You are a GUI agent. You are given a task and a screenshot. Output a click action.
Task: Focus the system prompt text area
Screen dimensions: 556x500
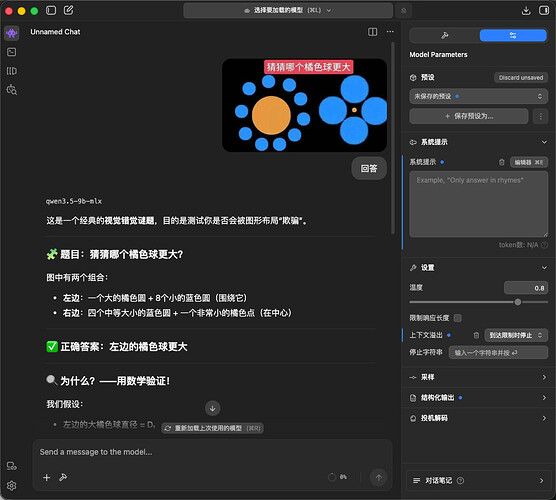click(478, 204)
